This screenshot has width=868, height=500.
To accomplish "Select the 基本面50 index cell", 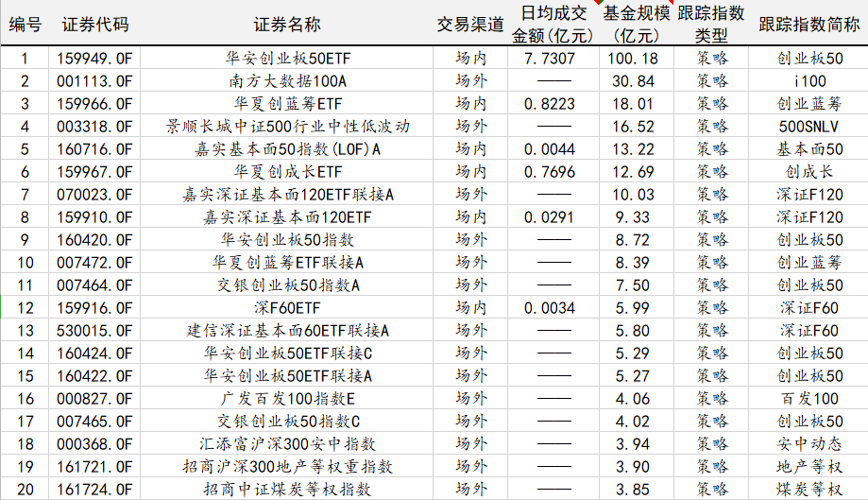I will [x=808, y=149].
